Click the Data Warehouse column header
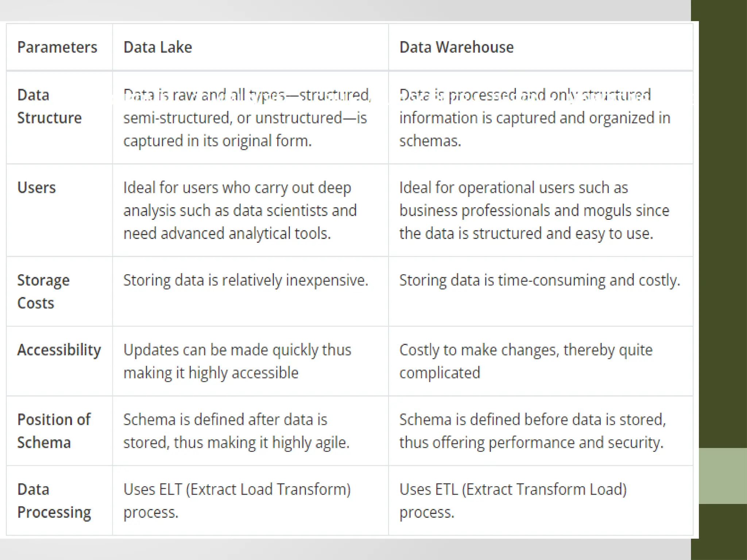Screen dimensions: 747x560 456,47
